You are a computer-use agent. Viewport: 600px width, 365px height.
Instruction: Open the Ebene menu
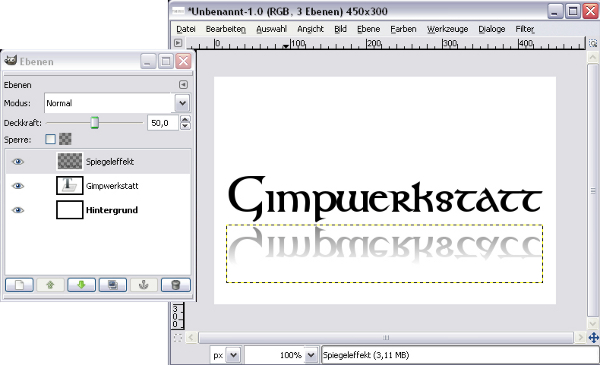coord(368,29)
